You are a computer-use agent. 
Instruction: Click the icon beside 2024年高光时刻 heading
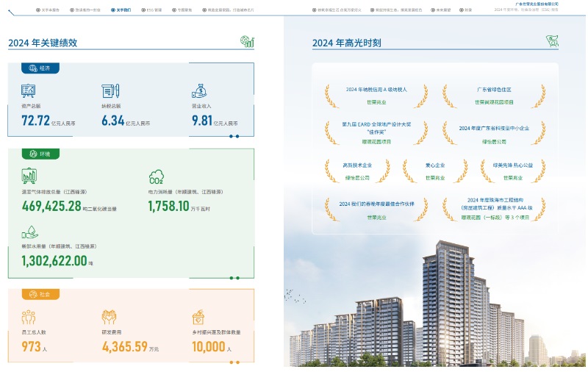coord(552,42)
